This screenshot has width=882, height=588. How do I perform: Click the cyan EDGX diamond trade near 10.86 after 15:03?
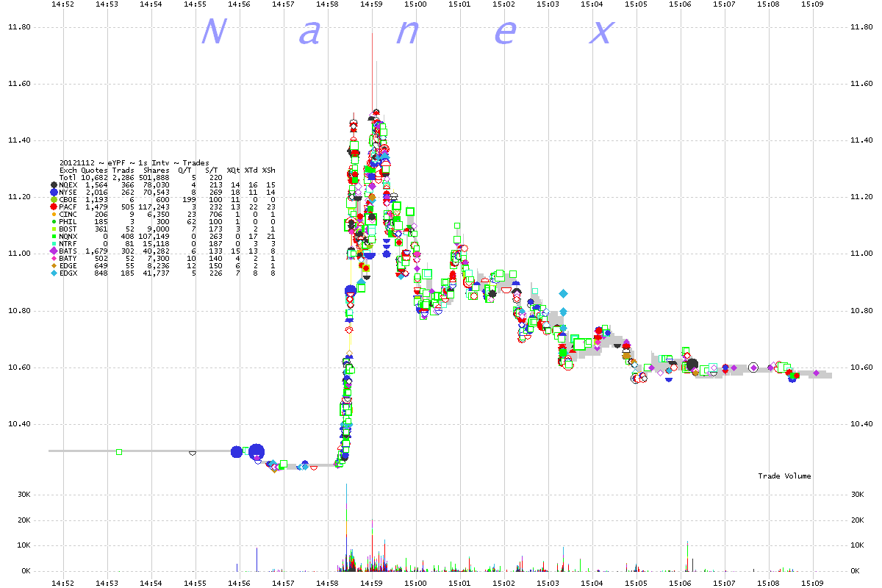pos(563,294)
